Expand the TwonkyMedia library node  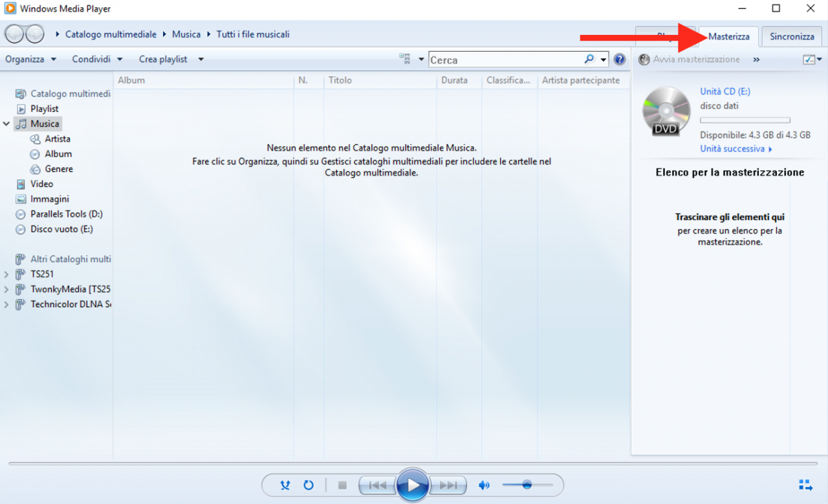6,289
